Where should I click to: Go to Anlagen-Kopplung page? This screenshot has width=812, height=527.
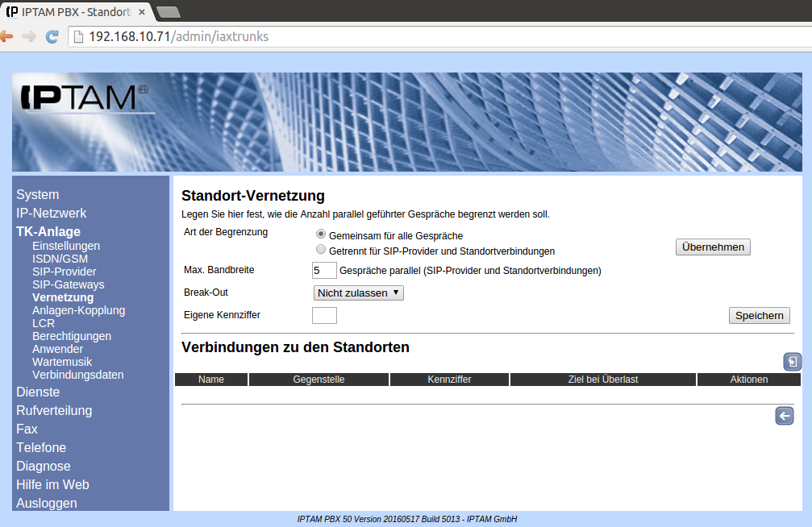click(x=78, y=310)
